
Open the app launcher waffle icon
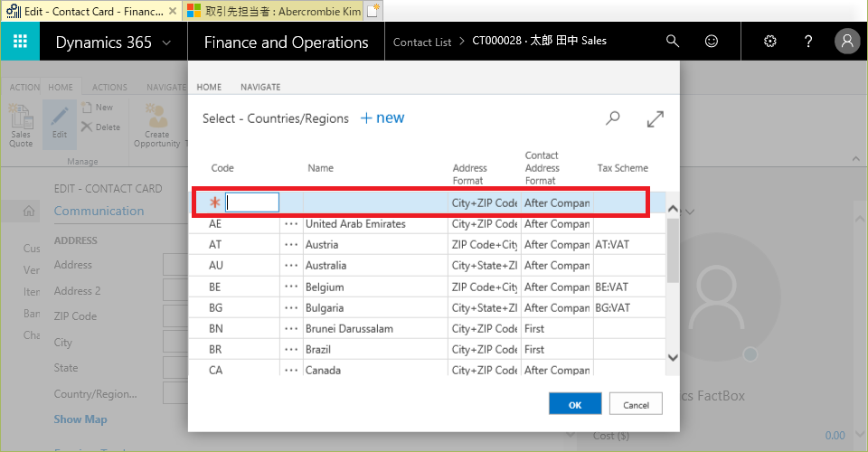point(20,42)
